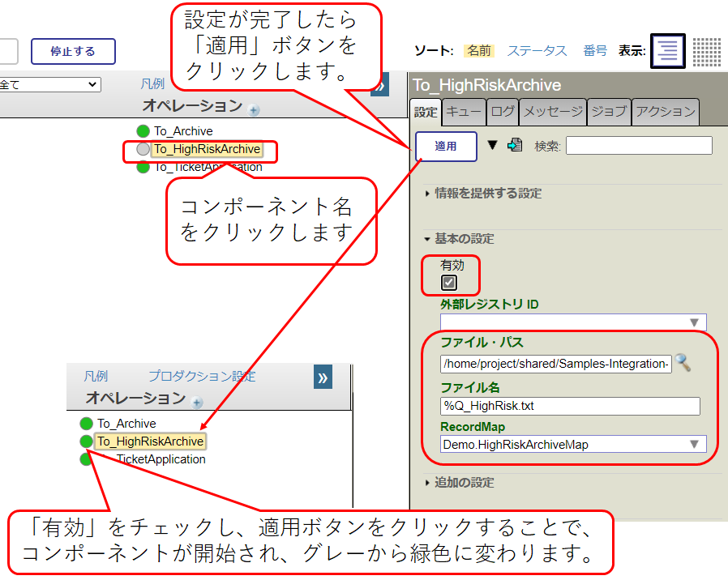Click the » collapse icon beside プロダクション設定
Screen dimensions: 728x580
[x=323, y=377]
